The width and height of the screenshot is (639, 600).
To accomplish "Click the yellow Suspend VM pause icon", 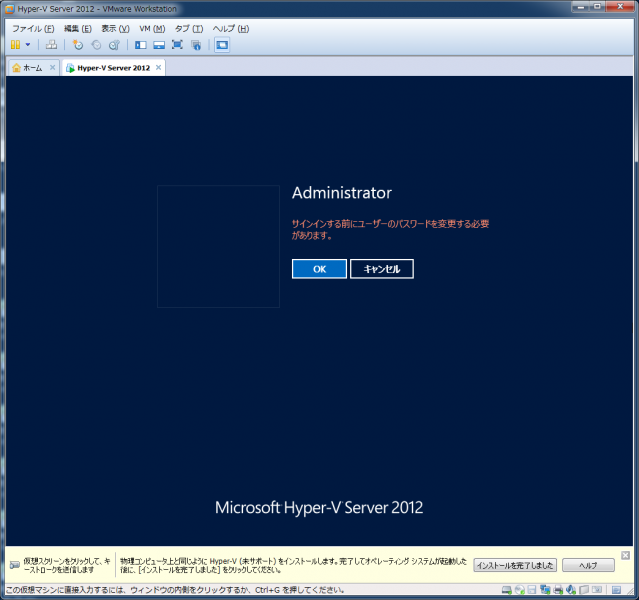I will coord(15,44).
